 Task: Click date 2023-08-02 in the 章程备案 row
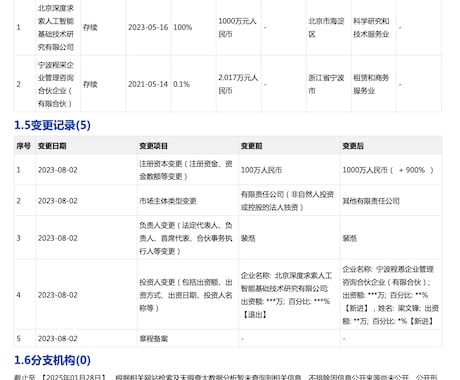click(x=58, y=339)
